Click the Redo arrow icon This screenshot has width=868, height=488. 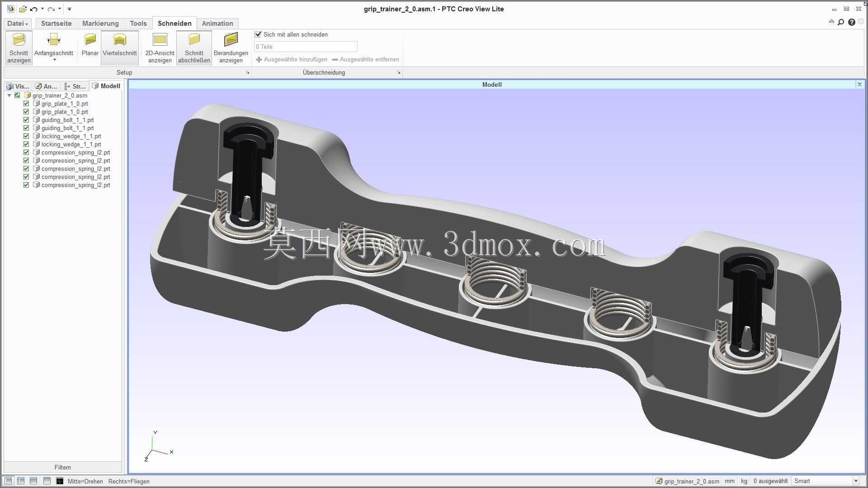pos(51,9)
